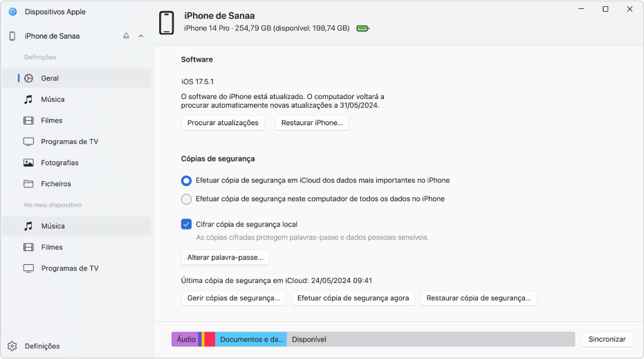Select iCloud backup radio option
644x359 pixels.
186,181
